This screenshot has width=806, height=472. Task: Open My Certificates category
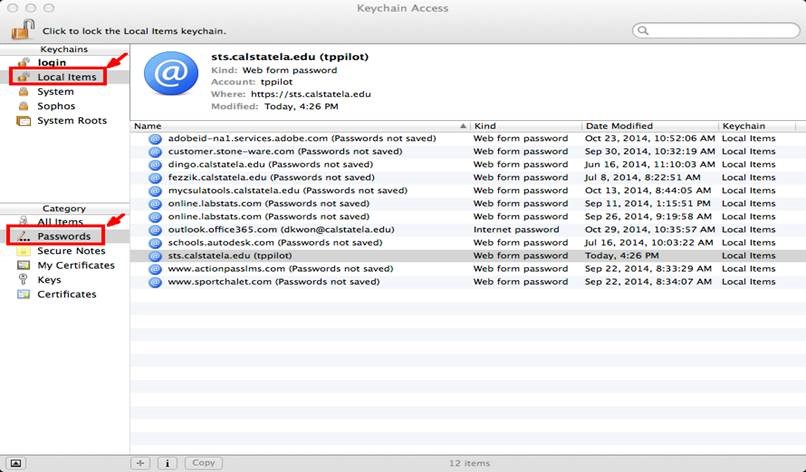click(76, 265)
